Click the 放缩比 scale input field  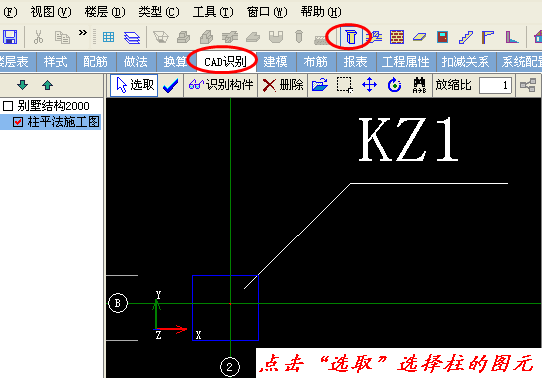click(x=495, y=85)
